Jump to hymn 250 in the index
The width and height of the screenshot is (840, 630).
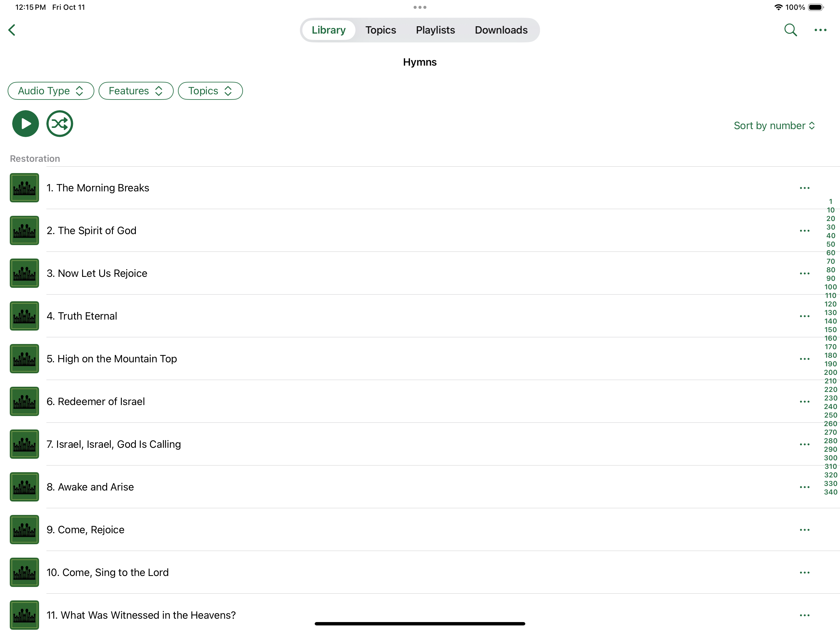tap(831, 415)
